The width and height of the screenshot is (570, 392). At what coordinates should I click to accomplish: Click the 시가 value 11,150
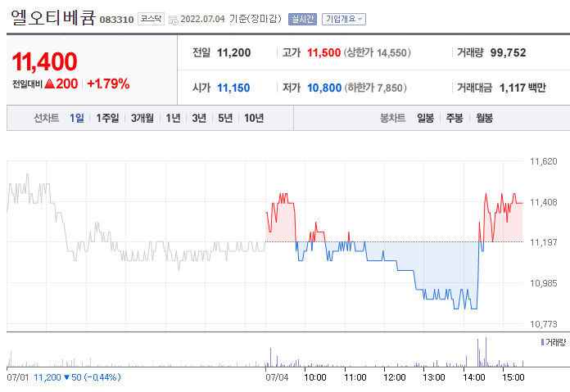233,88
